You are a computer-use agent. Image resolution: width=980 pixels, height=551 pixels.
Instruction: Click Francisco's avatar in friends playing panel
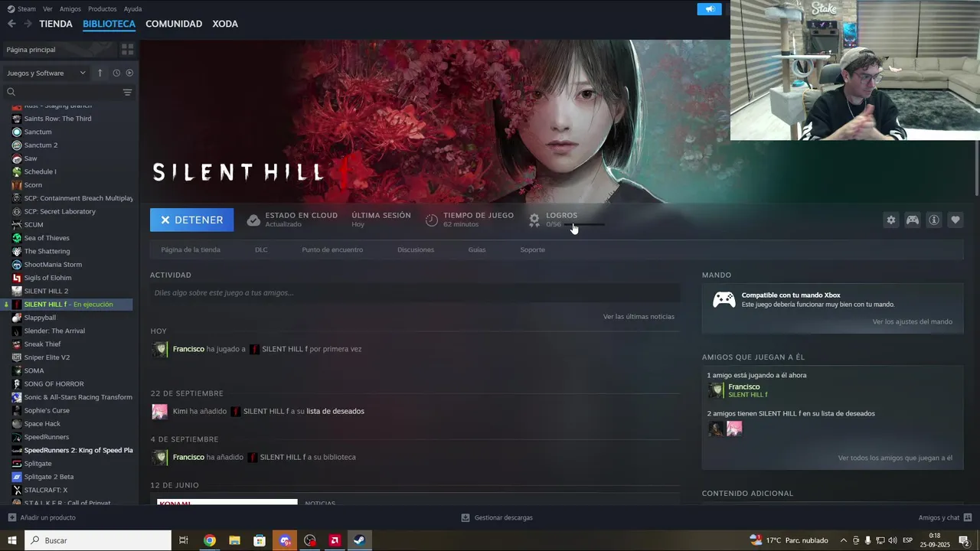716,390
